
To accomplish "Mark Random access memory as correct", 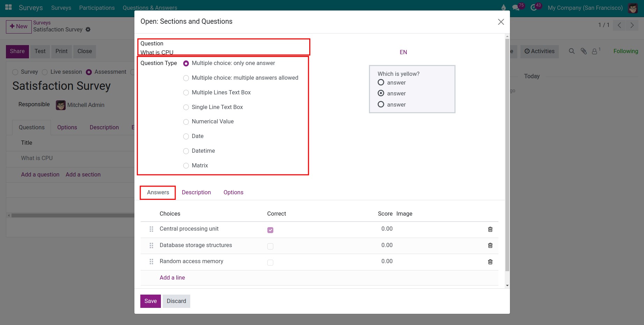I will click(270, 262).
